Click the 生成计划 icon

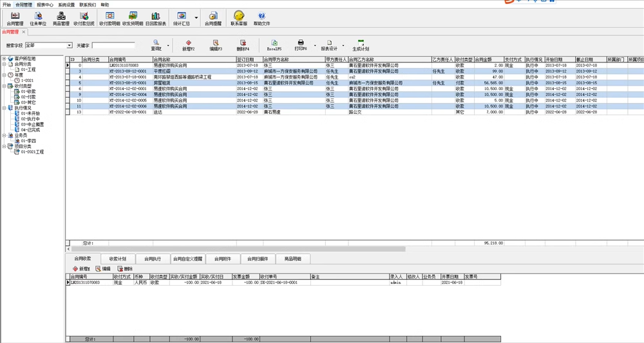point(361,45)
